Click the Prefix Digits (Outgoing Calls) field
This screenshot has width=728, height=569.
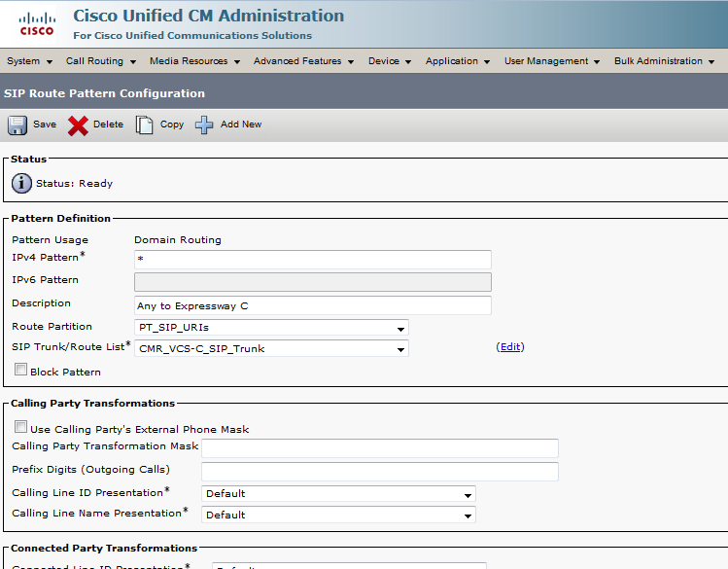click(380, 471)
